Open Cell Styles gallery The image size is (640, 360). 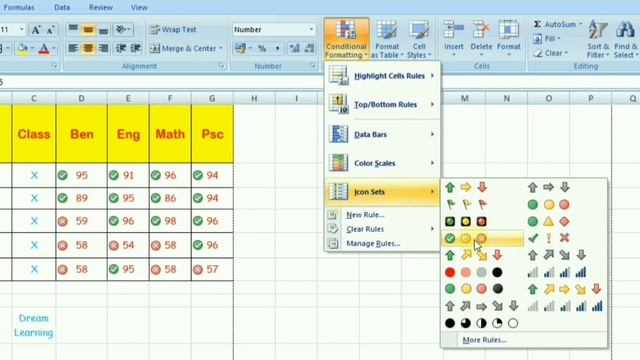(x=419, y=39)
